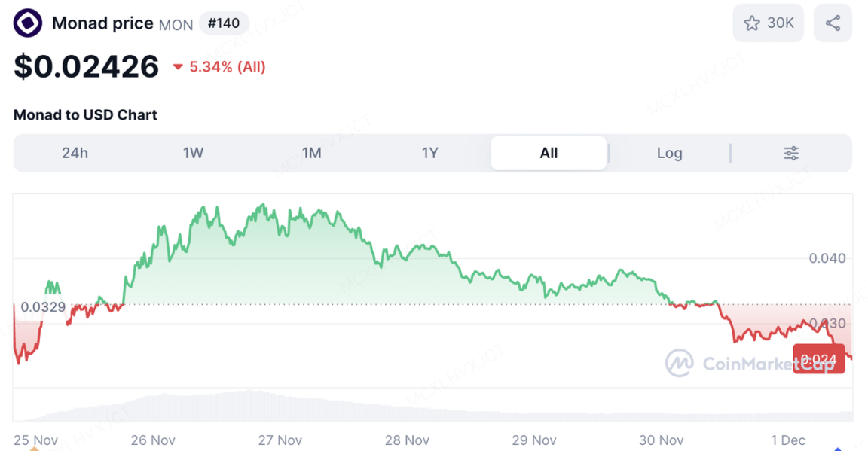This screenshot has height=451, width=868.
Task: Show the 1Y chart range
Action: tap(429, 154)
